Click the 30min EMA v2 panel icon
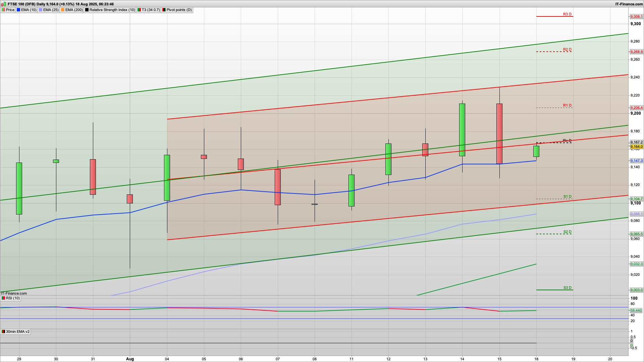This screenshot has width=644, height=362. point(3,332)
